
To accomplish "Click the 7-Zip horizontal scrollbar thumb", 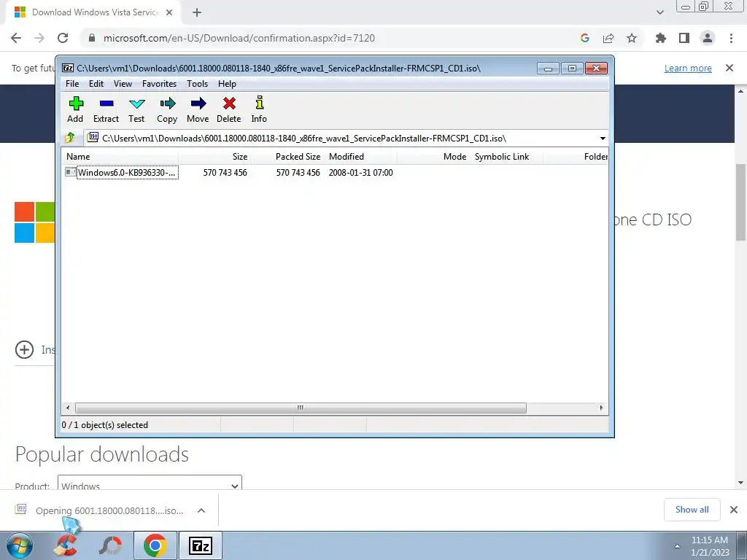I will (x=301, y=408).
